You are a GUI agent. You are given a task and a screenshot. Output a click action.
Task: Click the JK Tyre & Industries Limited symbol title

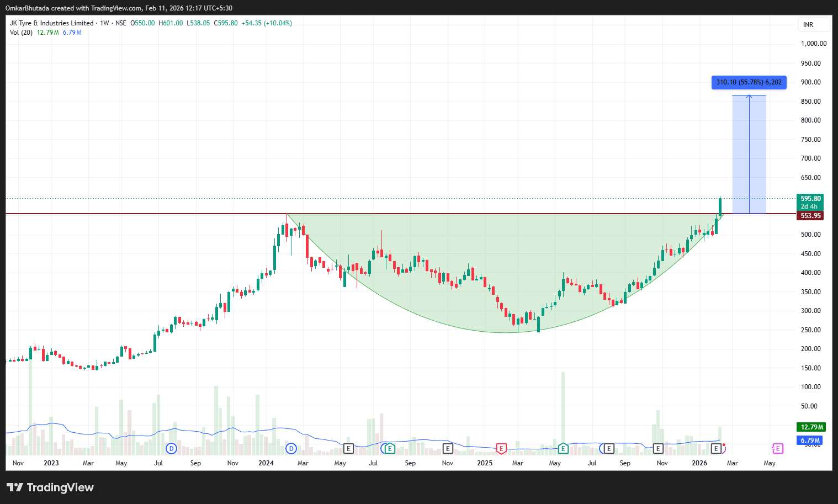(x=52, y=23)
